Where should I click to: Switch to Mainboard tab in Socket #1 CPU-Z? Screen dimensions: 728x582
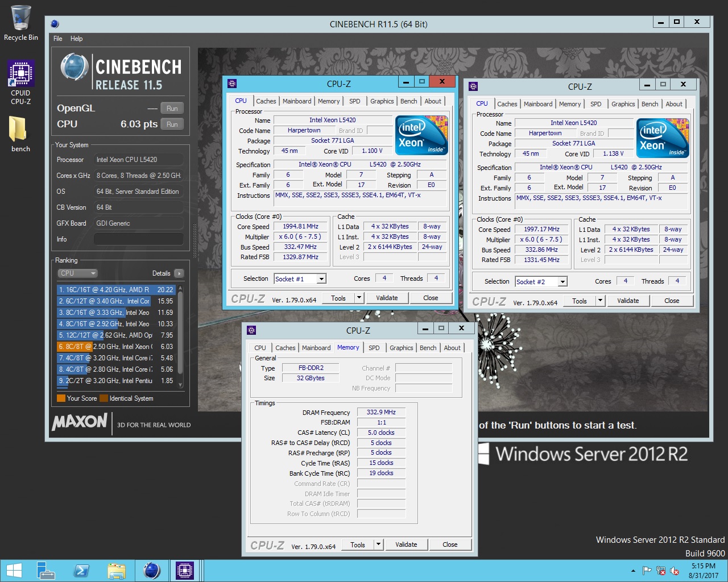(297, 101)
